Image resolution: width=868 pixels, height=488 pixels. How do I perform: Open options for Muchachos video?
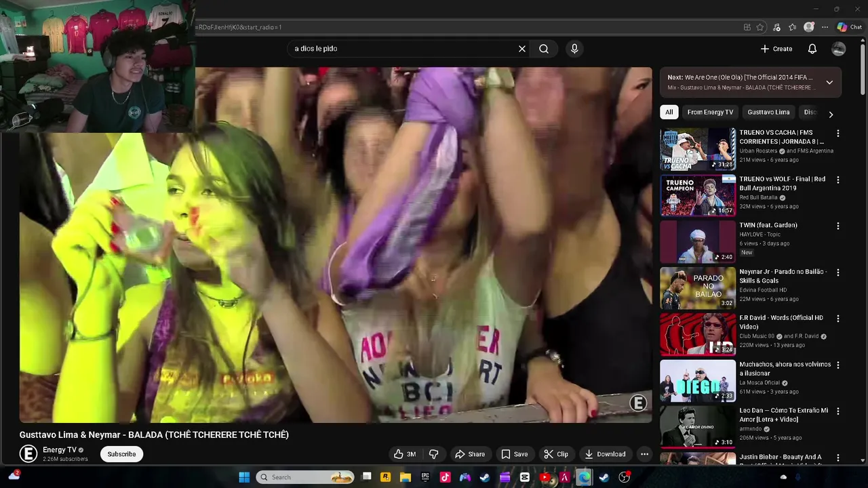coord(838,365)
